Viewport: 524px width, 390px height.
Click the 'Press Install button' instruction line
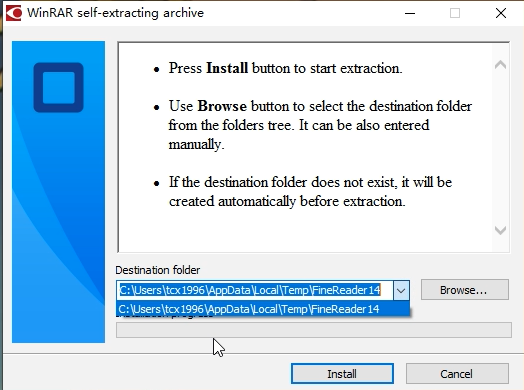pyautogui.click(x=286, y=68)
